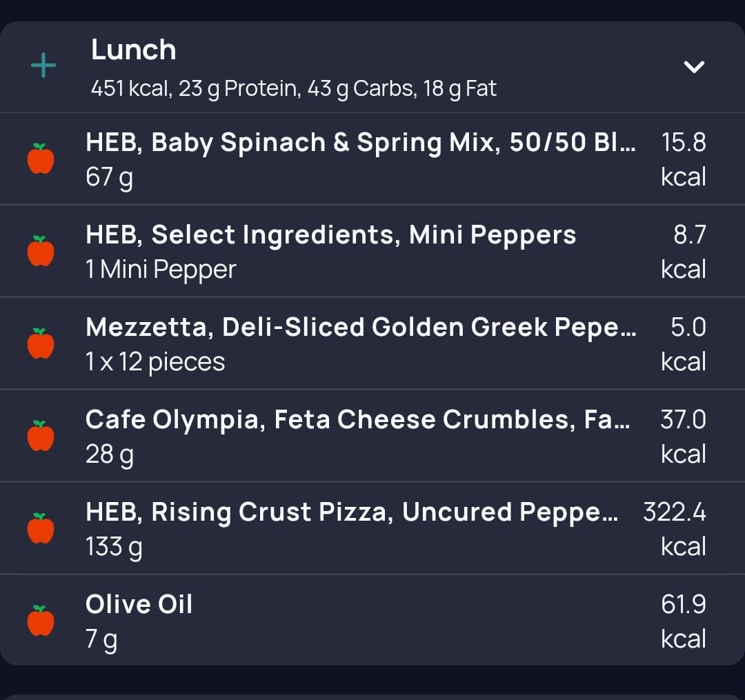Tap the 61.9 kcal value for Olive Oil

click(683, 621)
